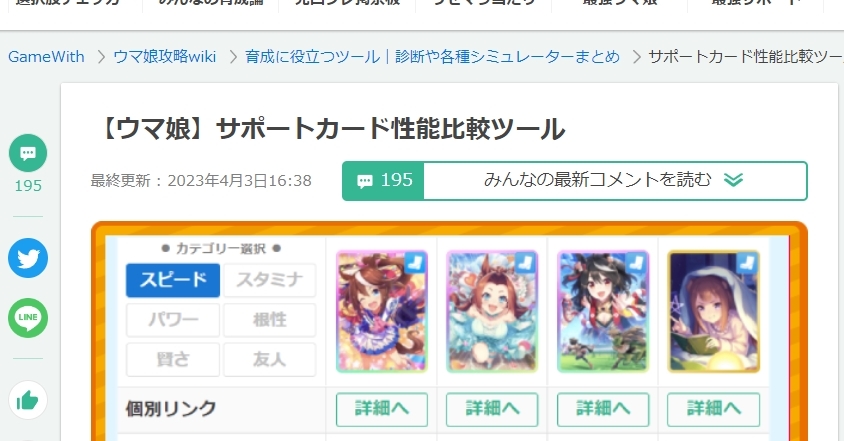Open the ウマ娘攻略wiki breadcrumb link
844x441 pixels.
click(x=165, y=57)
